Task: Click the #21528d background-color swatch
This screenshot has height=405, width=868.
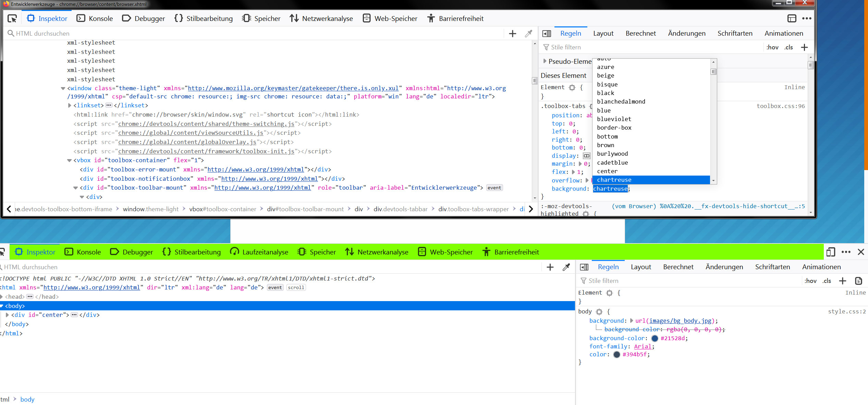Action: coord(655,338)
